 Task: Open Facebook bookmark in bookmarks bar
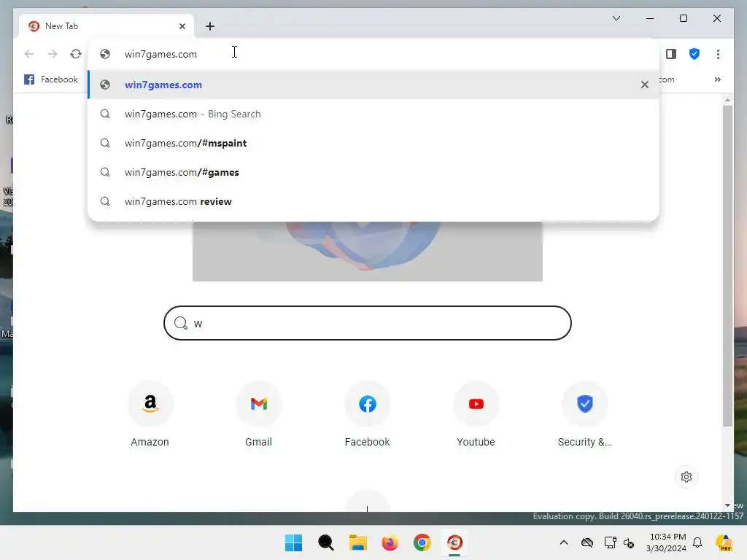(51, 79)
